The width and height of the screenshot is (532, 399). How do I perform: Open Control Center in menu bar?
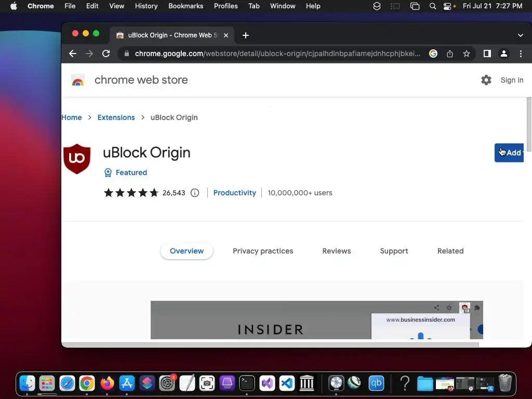click(x=448, y=6)
